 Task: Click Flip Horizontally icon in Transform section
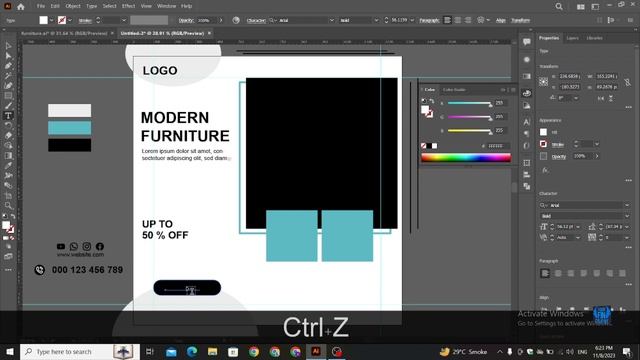601,98
